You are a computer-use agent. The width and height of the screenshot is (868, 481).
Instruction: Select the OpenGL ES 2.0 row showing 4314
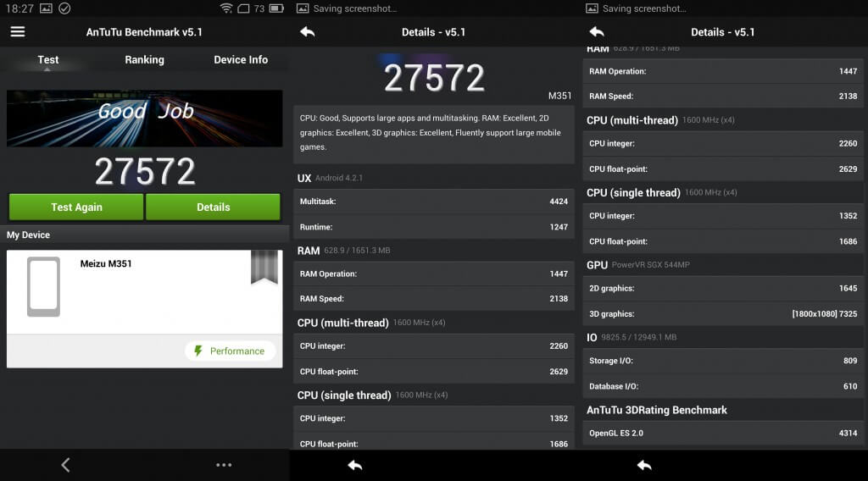coord(723,433)
